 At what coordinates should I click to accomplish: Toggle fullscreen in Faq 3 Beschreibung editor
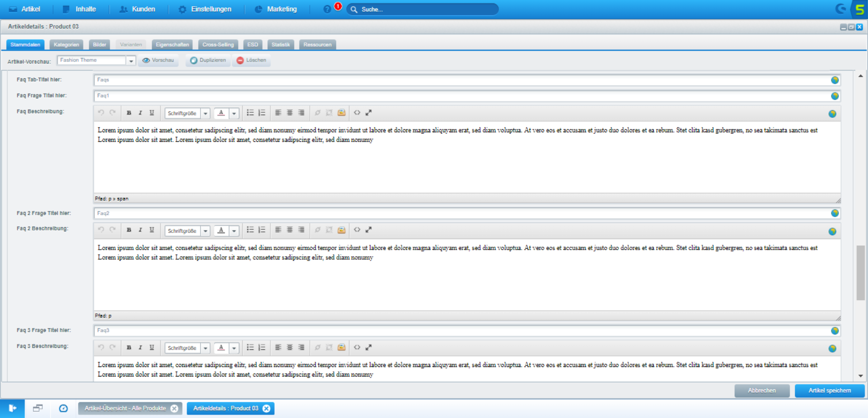tap(368, 347)
